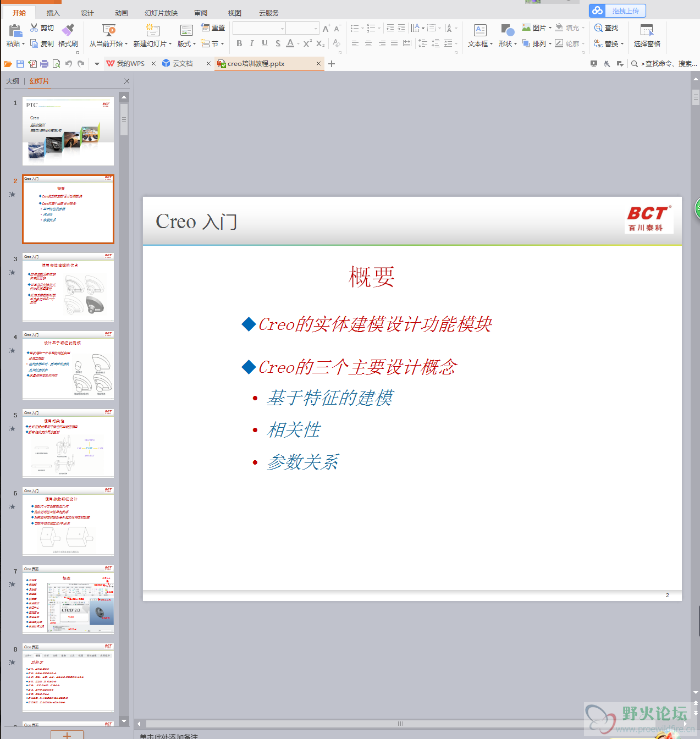Open the Review (审阅) ribbon tab
Image resolution: width=700 pixels, height=739 pixels.
201,13
